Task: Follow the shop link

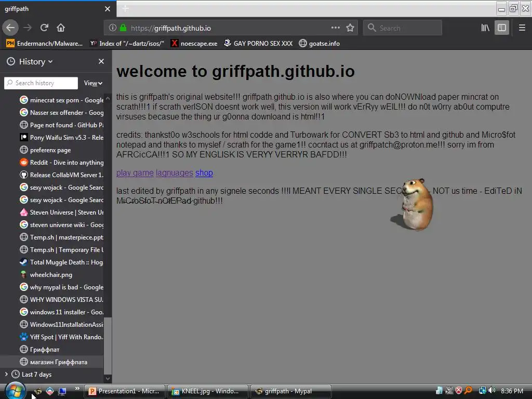Action: tap(204, 172)
